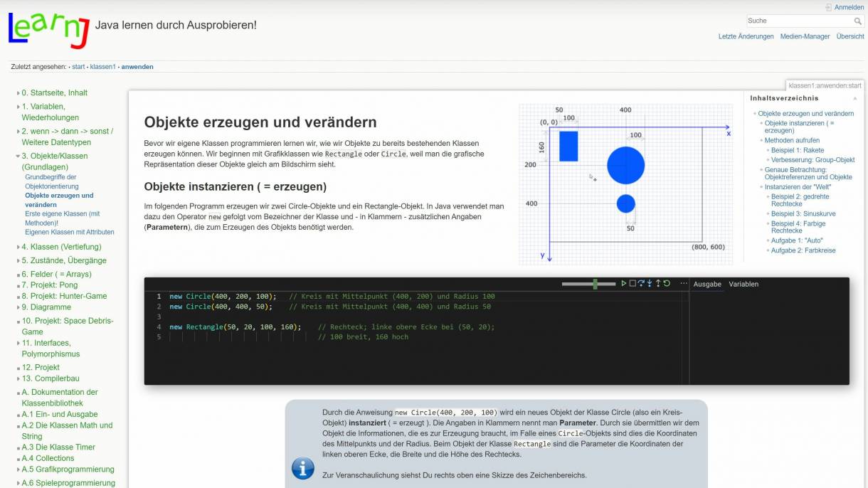Click the step out arrow icon
Viewport: 868px width, 488px height.
click(x=658, y=284)
